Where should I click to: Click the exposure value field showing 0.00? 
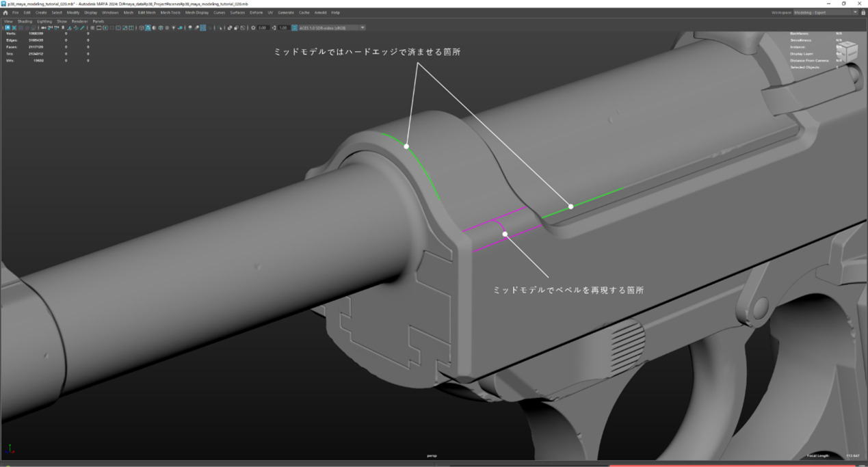tap(263, 28)
